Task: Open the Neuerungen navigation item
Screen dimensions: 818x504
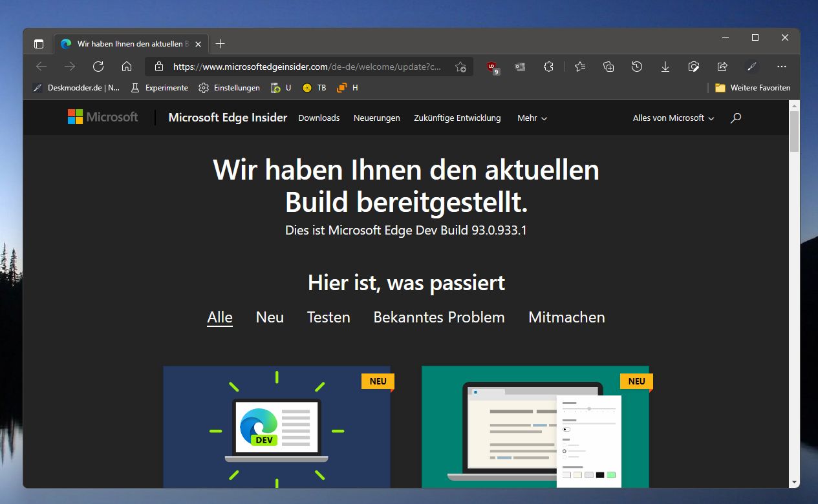Action: (x=377, y=118)
